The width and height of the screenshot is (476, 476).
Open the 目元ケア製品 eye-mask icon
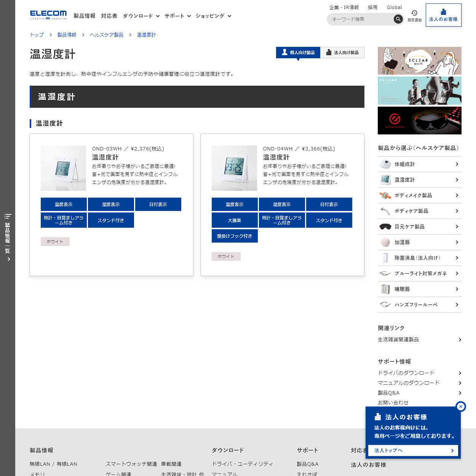pyautogui.click(x=385, y=227)
